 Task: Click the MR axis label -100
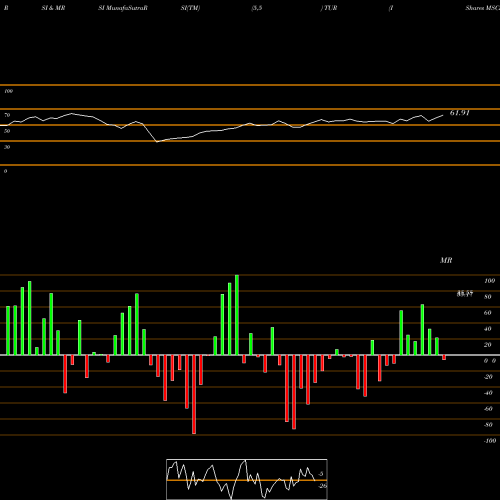[x=490, y=441]
